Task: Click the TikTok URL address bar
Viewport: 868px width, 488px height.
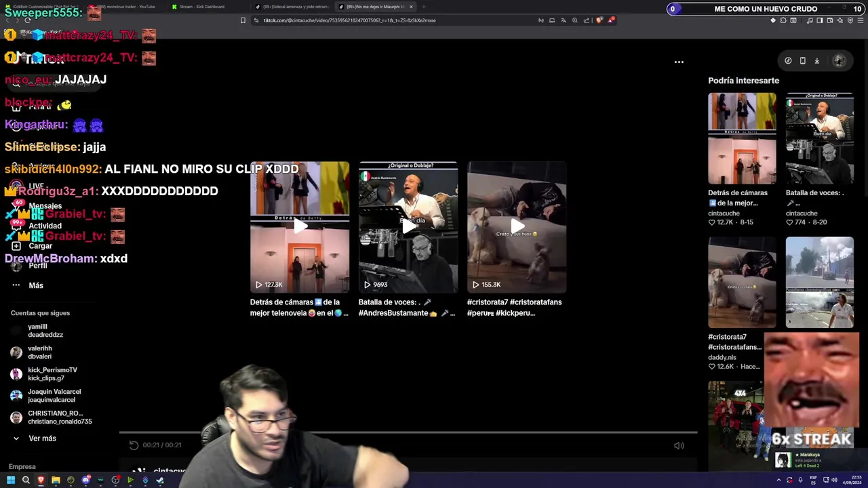Action: pyautogui.click(x=393, y=20)
